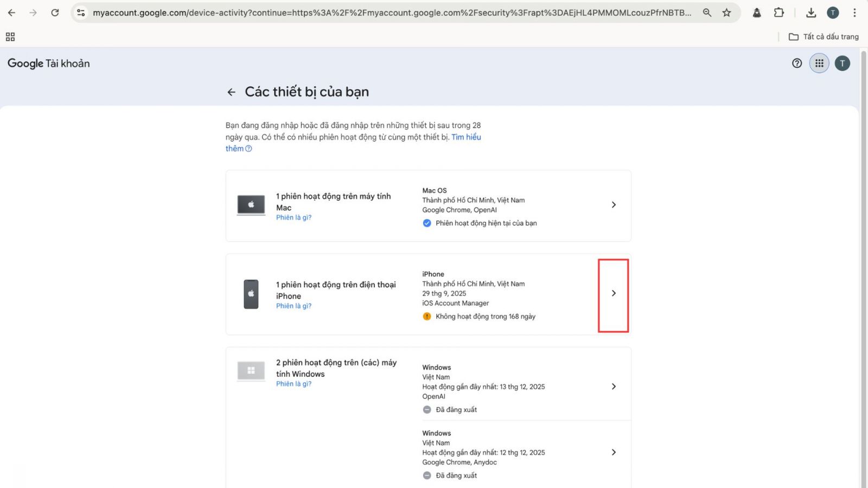Click the Google Tài khoản logo
This screenshot has width=868, height=488.
tap(49, 63)
